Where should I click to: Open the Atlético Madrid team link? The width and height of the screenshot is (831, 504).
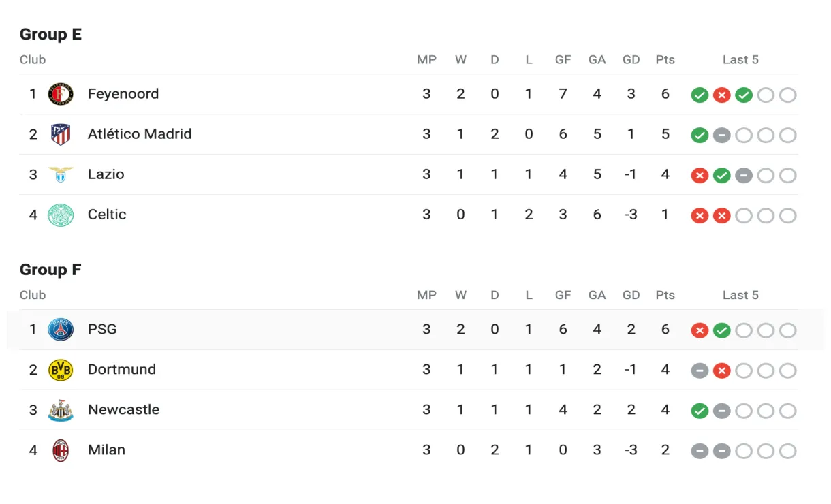coord(140,134)
